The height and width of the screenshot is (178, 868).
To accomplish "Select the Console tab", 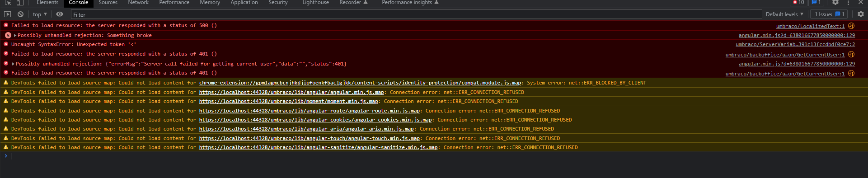I will coord(79,3).
